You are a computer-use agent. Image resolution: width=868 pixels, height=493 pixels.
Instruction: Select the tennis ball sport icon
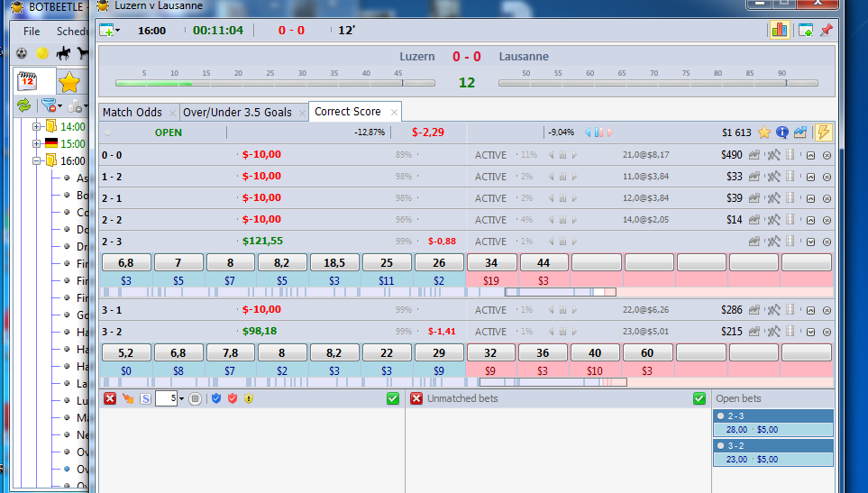tap(42, 54)
